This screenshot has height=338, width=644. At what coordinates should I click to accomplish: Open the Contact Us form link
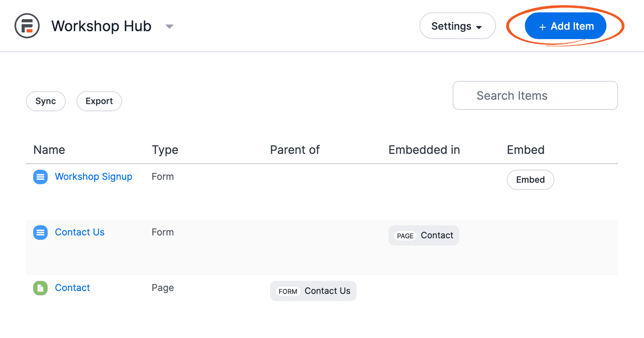pos(80,232)
